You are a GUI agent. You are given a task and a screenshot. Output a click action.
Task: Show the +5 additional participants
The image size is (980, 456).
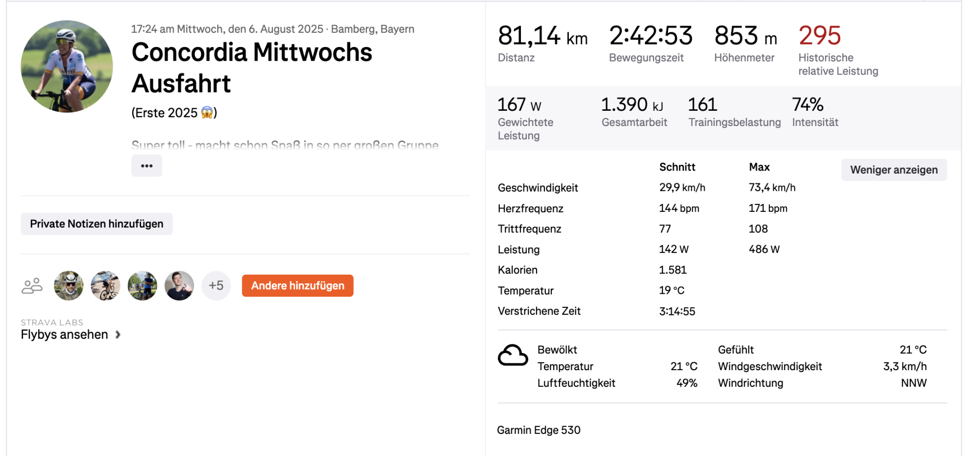[x=216, y=286]
